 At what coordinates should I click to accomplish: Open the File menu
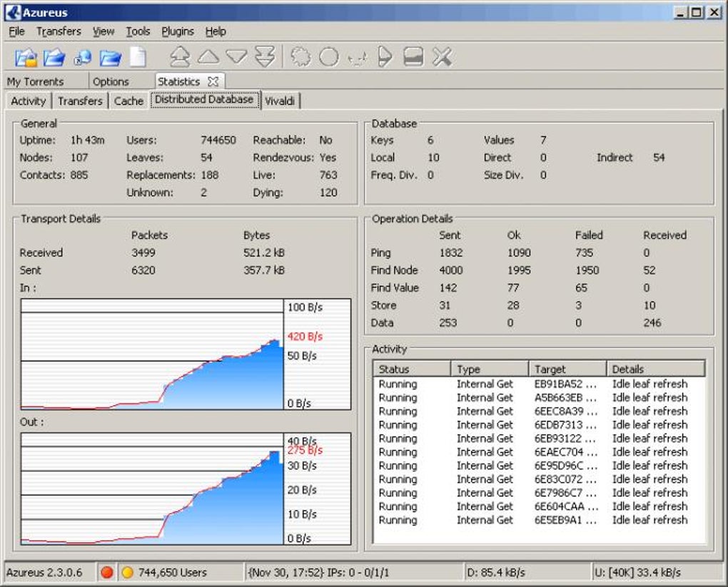pyautogui.click(x=16, y=31)
